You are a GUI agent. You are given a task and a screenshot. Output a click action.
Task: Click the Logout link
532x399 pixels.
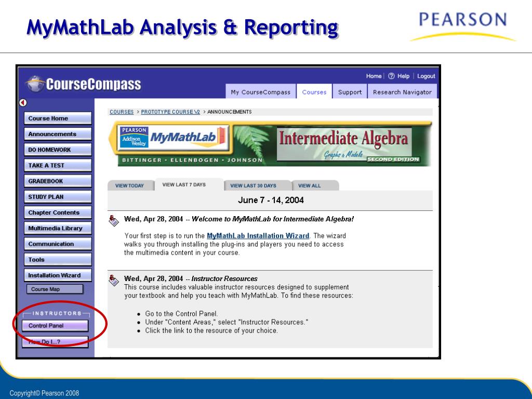(426, 76)
